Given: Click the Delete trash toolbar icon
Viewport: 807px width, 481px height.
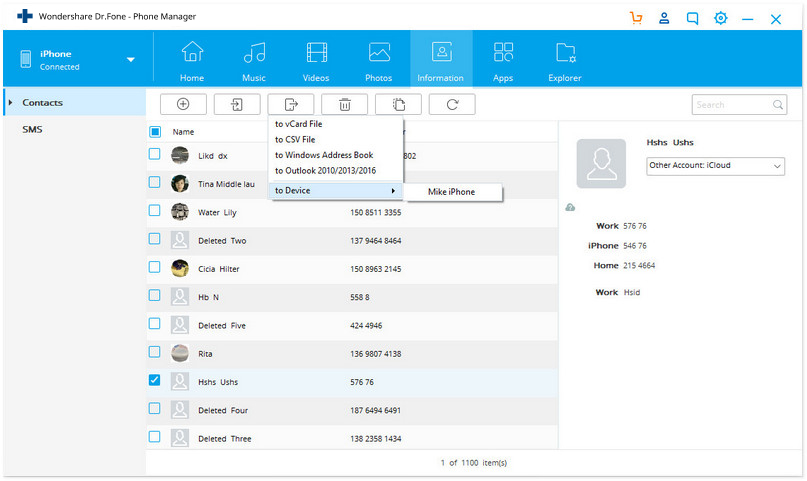Looking at the screenshot, I should (x=344, y=104).
